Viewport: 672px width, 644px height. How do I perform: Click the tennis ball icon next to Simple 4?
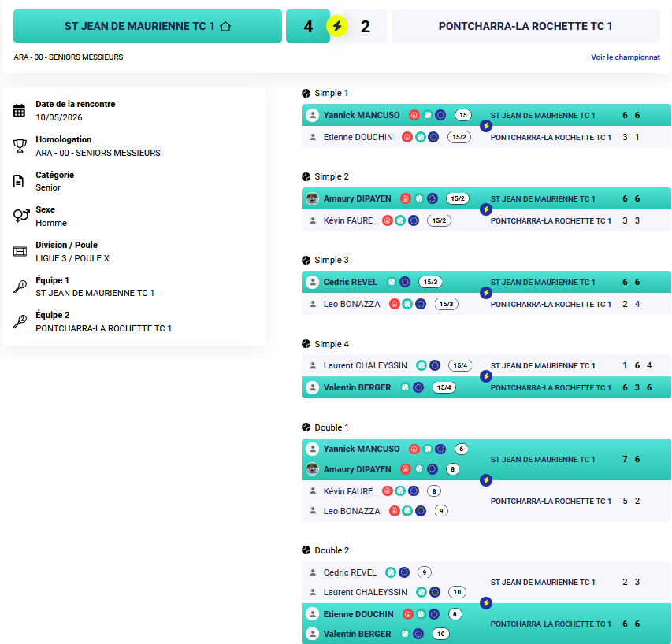(306, 344)
